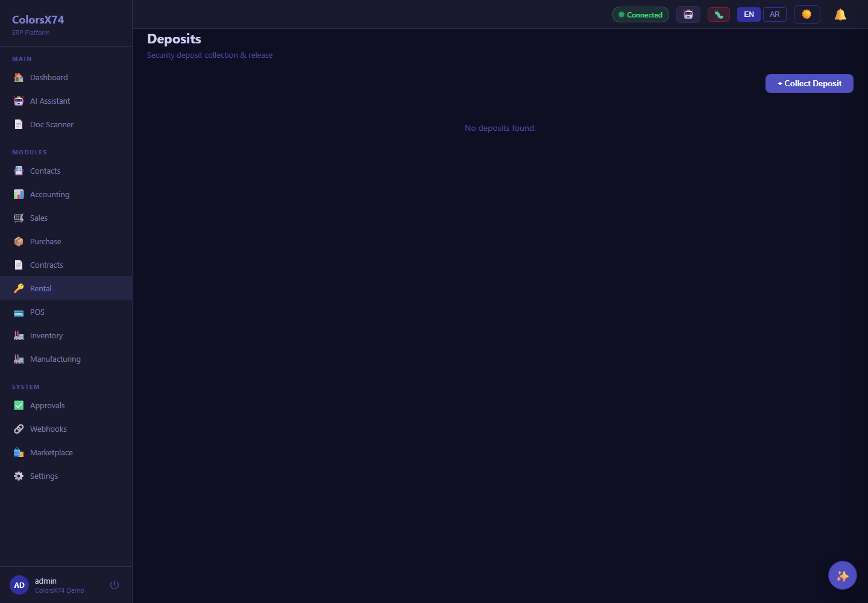
Task: Click the Collect Deposit button
Action: tap(809, 83)
